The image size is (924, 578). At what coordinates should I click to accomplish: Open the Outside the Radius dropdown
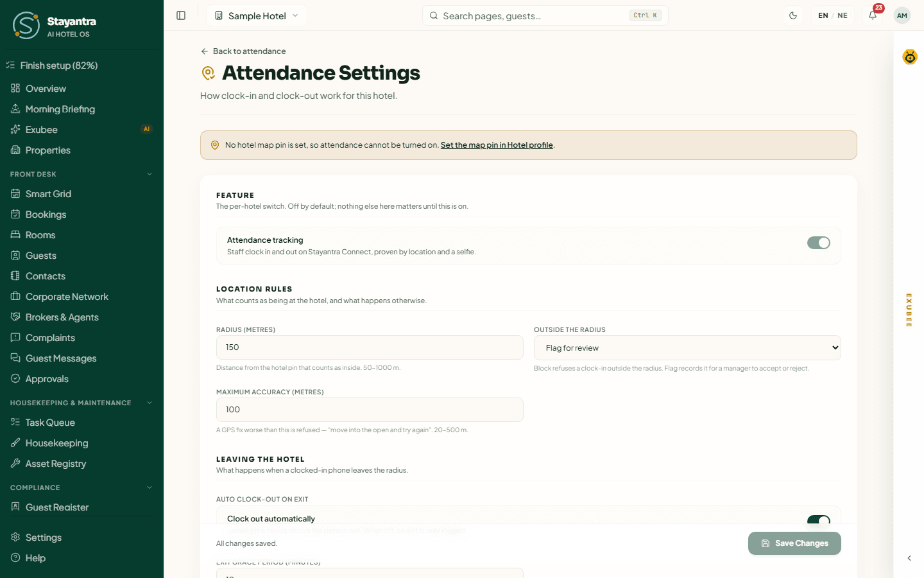[x=687, y=347]
